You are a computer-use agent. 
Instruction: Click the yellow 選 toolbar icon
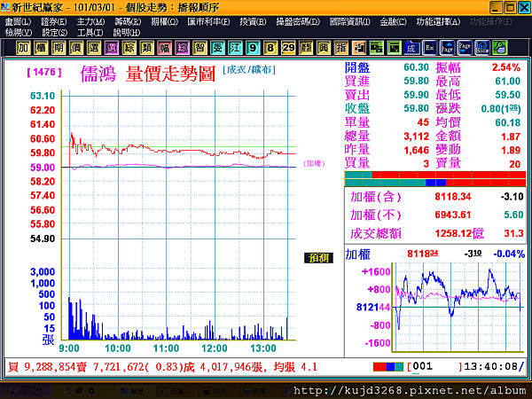click(94, 48)
